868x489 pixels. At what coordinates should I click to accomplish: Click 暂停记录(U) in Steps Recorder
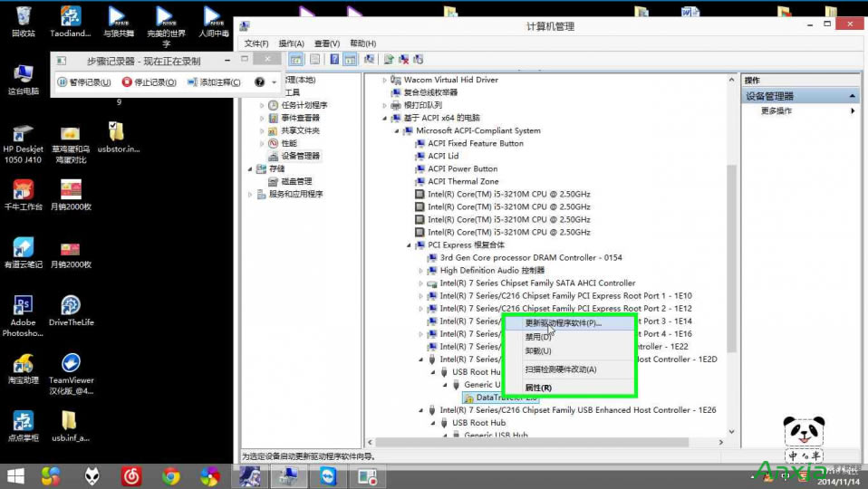click(x=84, y=82)
